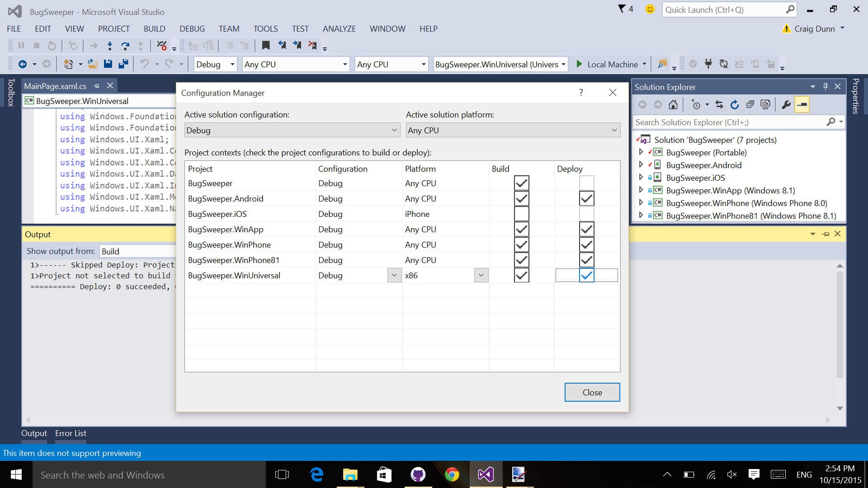Viewport: 868px width, 488px height.
Task: Click Close in the Configuration Manager dialog
Action: point(592,392)
